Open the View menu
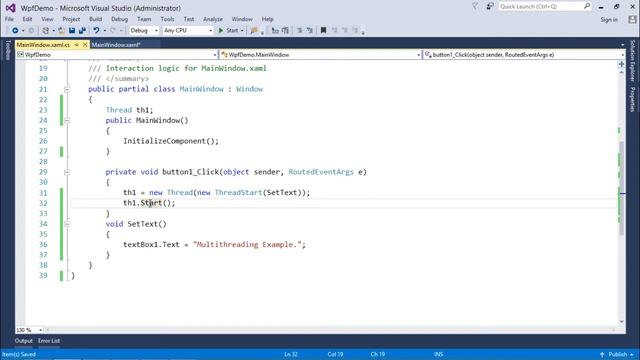Screen dimensions: 640x360 [x=47, y=19]
